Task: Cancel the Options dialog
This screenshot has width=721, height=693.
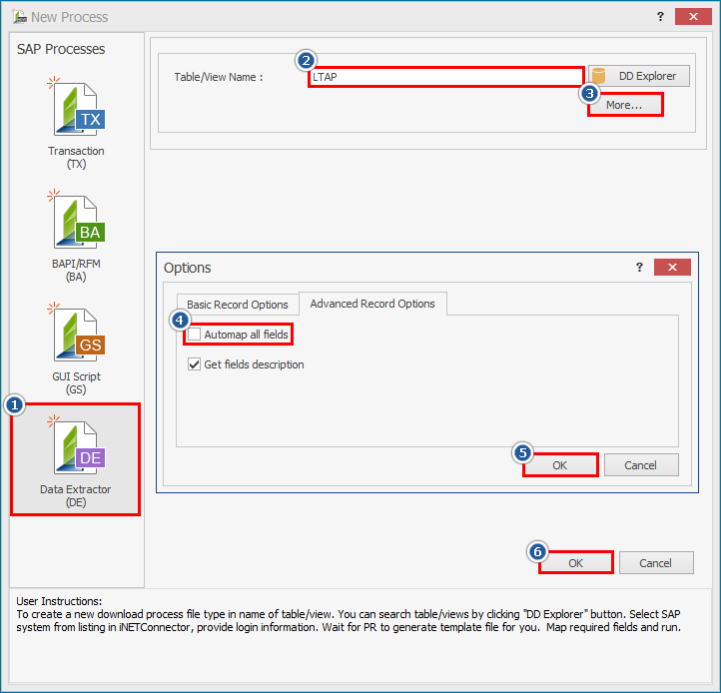Action: click(640, 465)
